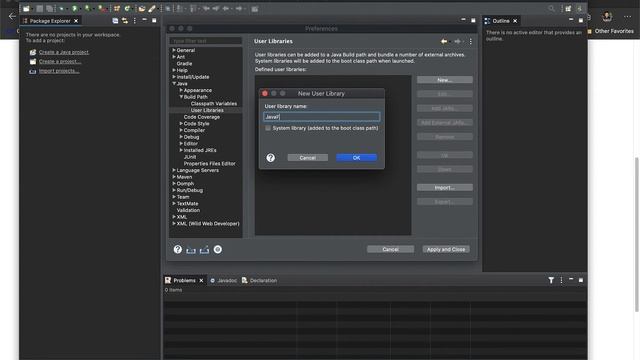The width and height of the screenshot is (640, 360).
Task: Click the New Java Class toolbar icon
Action: point(127,9)
